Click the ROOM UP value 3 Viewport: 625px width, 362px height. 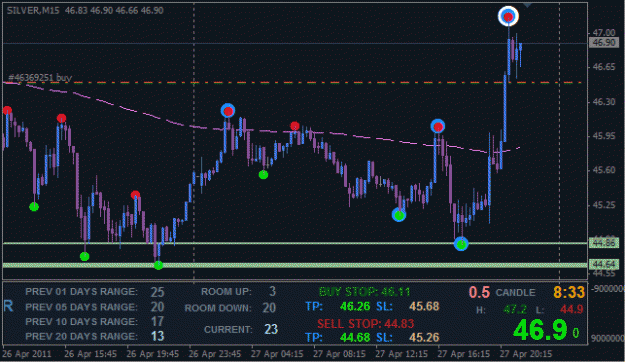(x=272, y=291)
